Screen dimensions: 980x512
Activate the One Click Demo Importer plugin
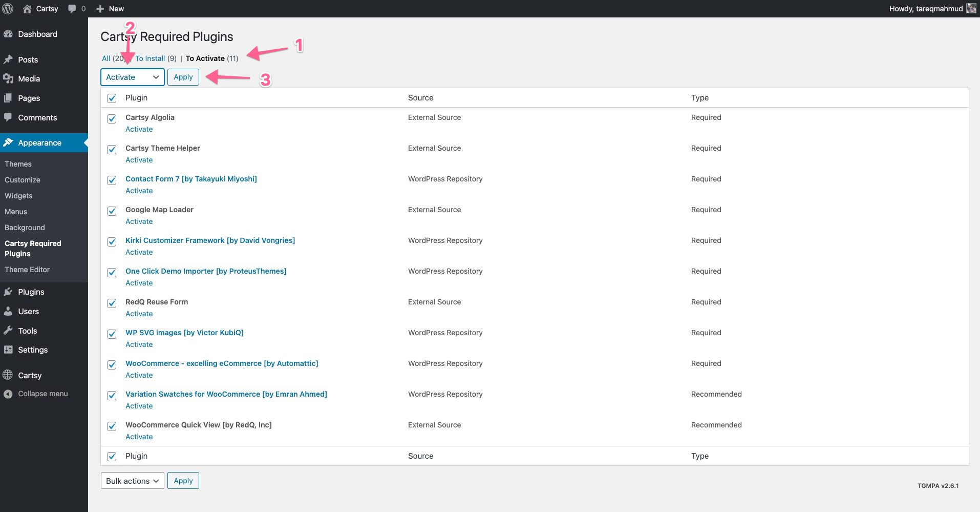(139, 283)
